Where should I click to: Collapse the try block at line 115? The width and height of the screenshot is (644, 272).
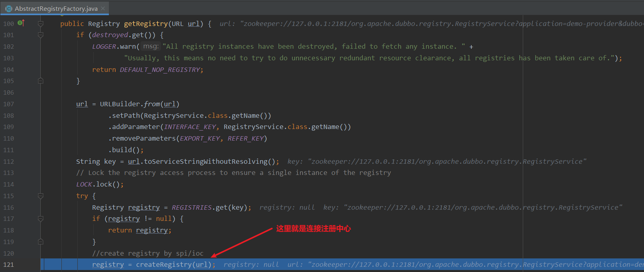41,196
